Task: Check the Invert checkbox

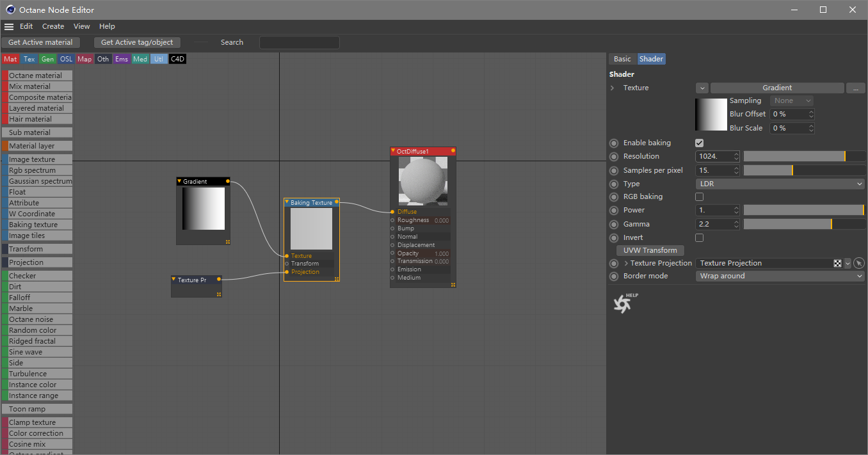Action: (699, 237)
